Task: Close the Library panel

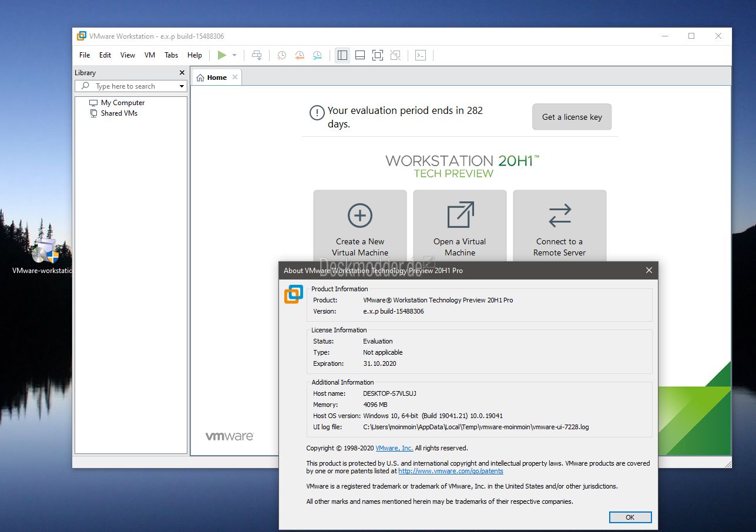Action: (x=182, y=72)
